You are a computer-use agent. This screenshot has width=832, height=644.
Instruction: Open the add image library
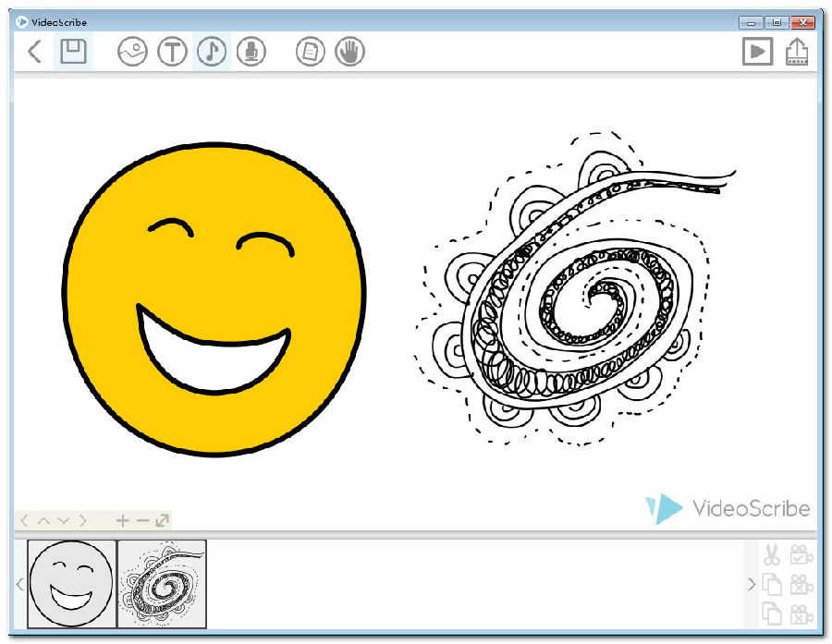[132, 52]
